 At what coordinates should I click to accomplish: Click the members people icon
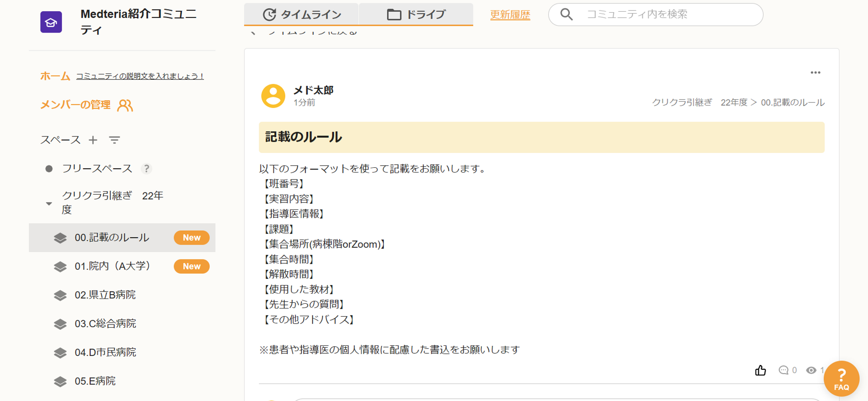pyautogui.click(x=125, y=105)
